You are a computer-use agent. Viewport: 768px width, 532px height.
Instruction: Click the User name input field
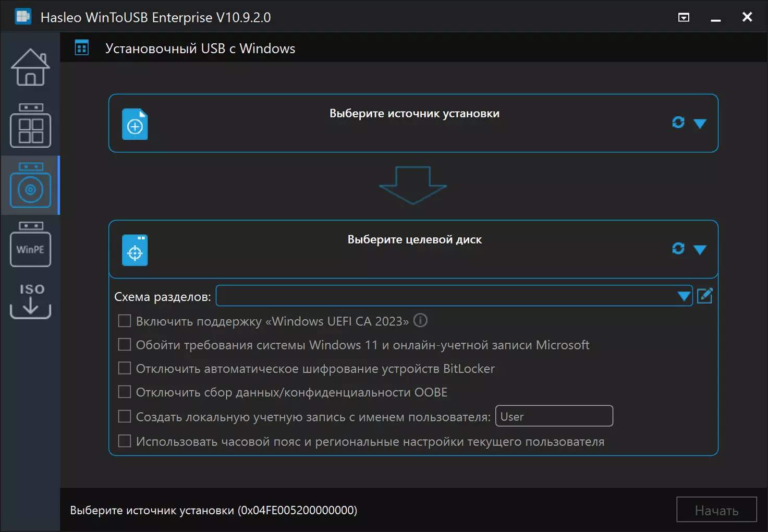click(554, 416)
